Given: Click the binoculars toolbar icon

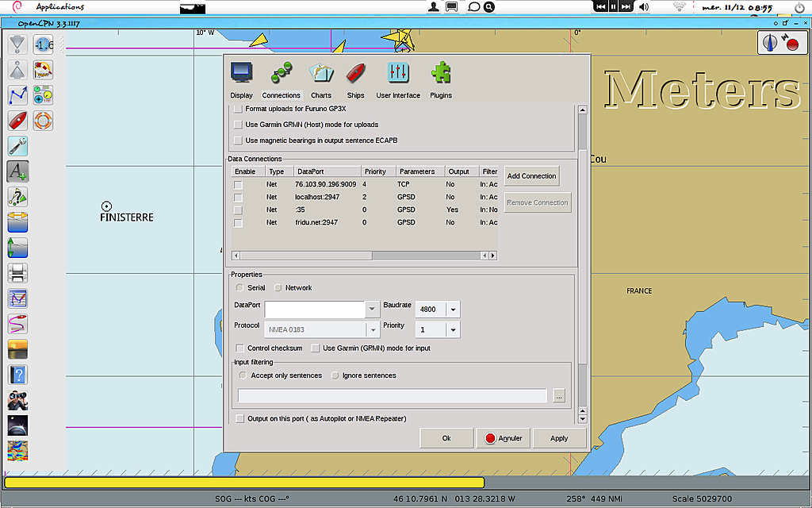Looking at the screenshot, I should pyautogui.click(x=17, y=400).
